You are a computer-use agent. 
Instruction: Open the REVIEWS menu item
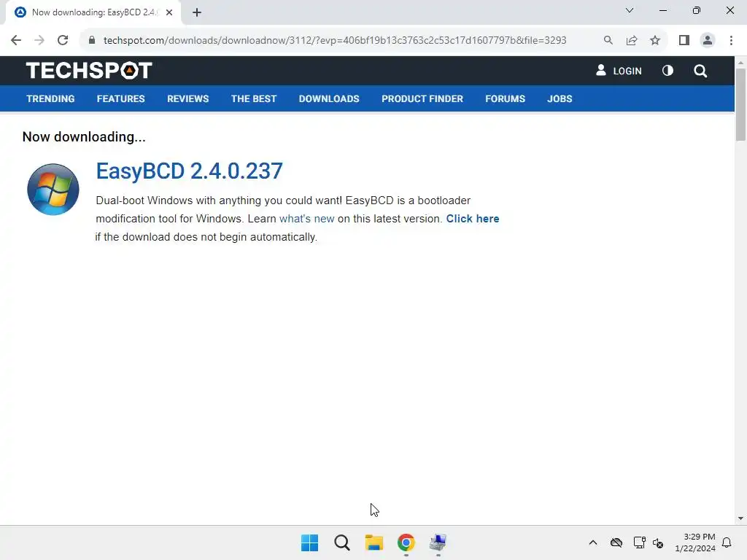click(187, 98)
